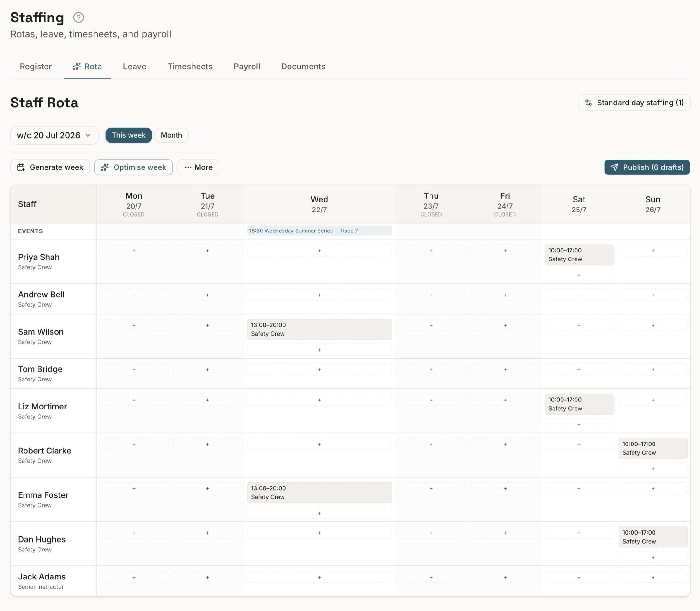Click the ellipsis icon in More

[x=188, y=167]
